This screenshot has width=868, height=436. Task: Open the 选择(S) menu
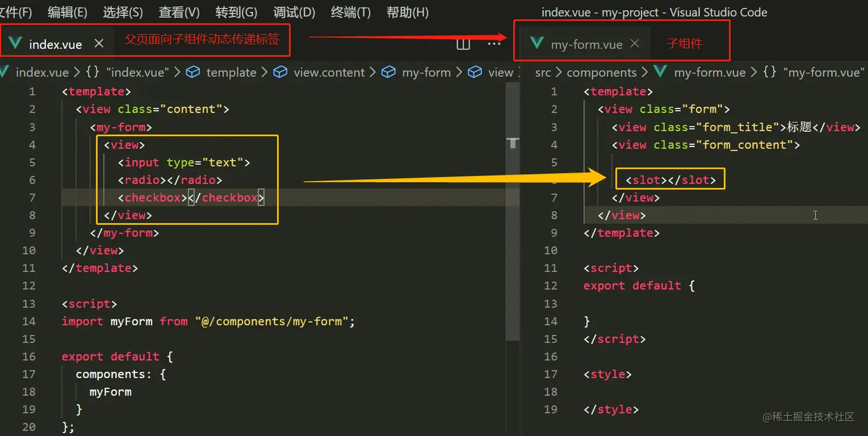pyautogui.click(x=123, y=12)
